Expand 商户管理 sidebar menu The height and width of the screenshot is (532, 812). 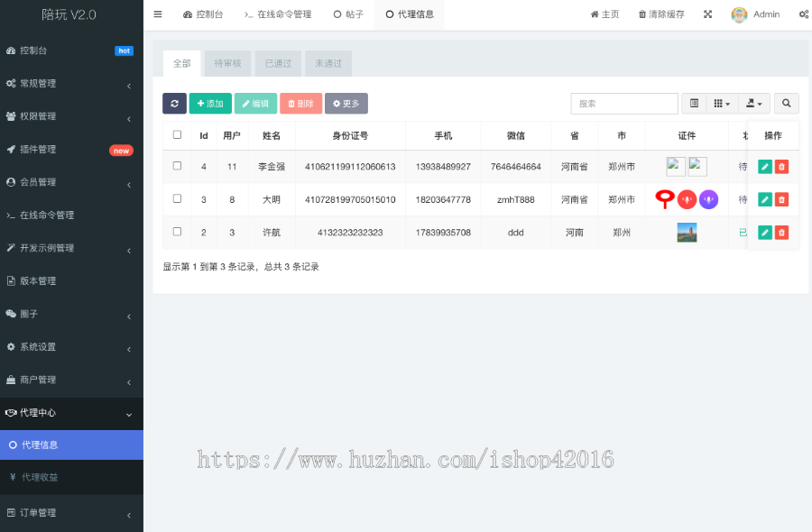(71, 380)
